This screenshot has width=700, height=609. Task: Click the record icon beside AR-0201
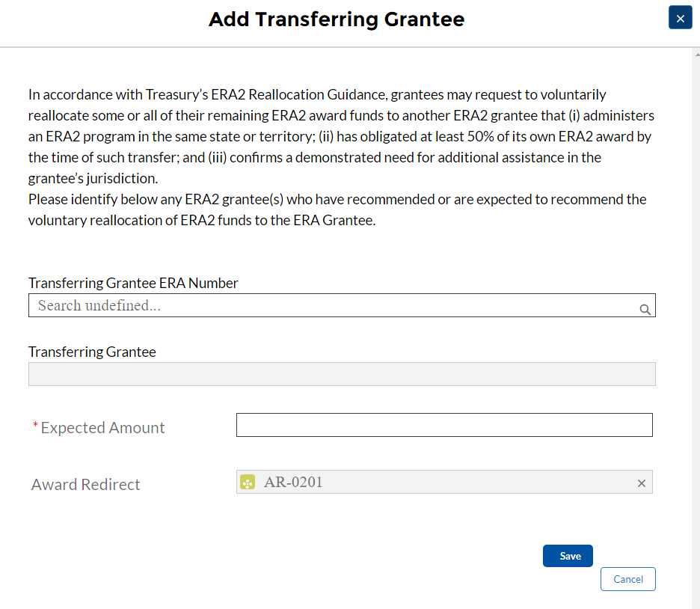(x=248, y=483)
